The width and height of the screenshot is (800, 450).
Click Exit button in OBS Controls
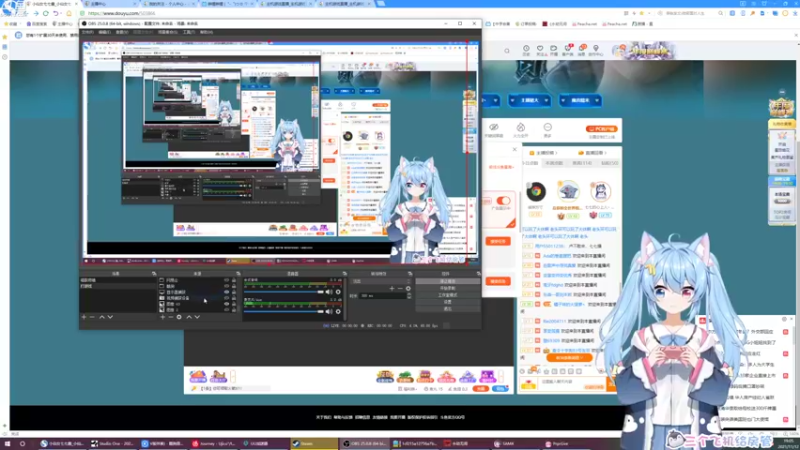447,309
